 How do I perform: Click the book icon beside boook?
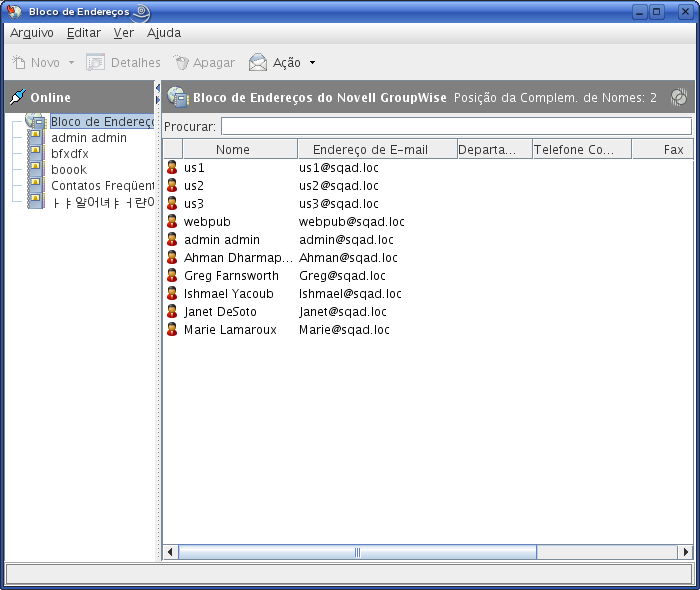[36, 170]
